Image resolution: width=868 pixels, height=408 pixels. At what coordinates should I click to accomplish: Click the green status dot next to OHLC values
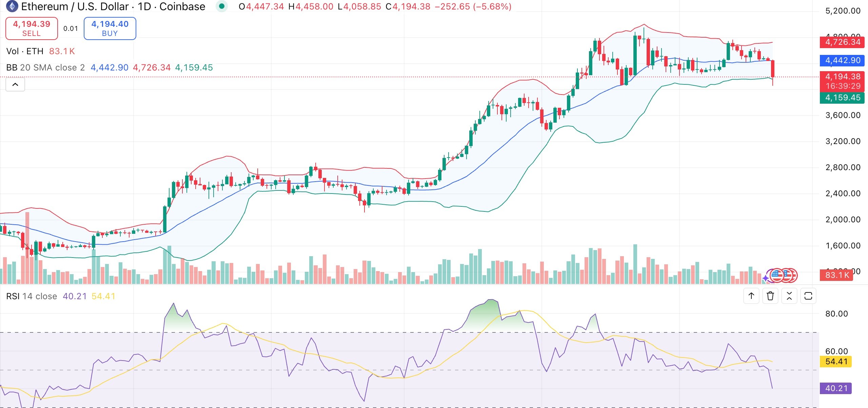pyautogui.click(x=221, y=6)
